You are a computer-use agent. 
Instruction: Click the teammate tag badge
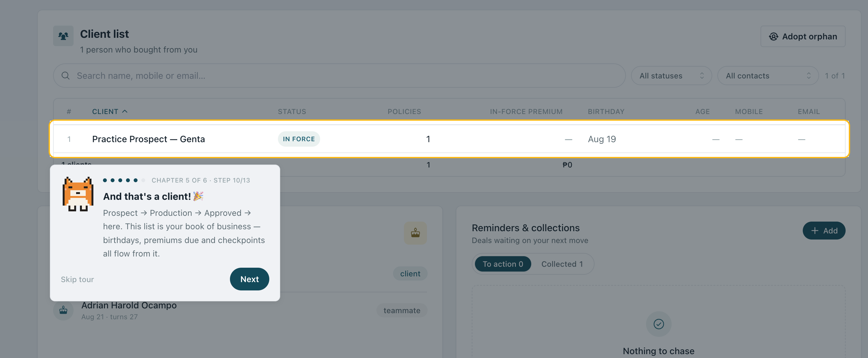point(402,310)
